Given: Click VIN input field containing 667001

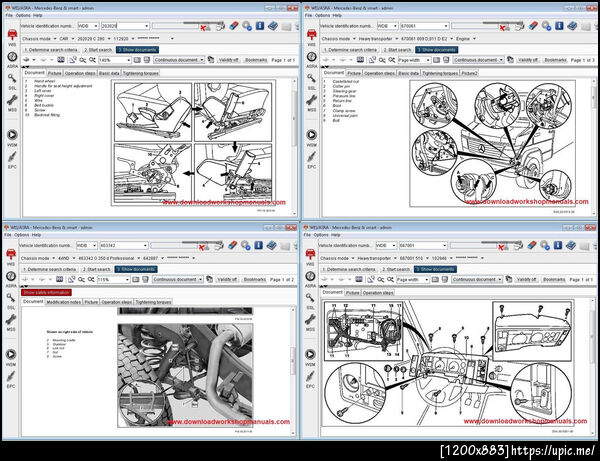Looking at the screenshot, I should pos(423,246).
